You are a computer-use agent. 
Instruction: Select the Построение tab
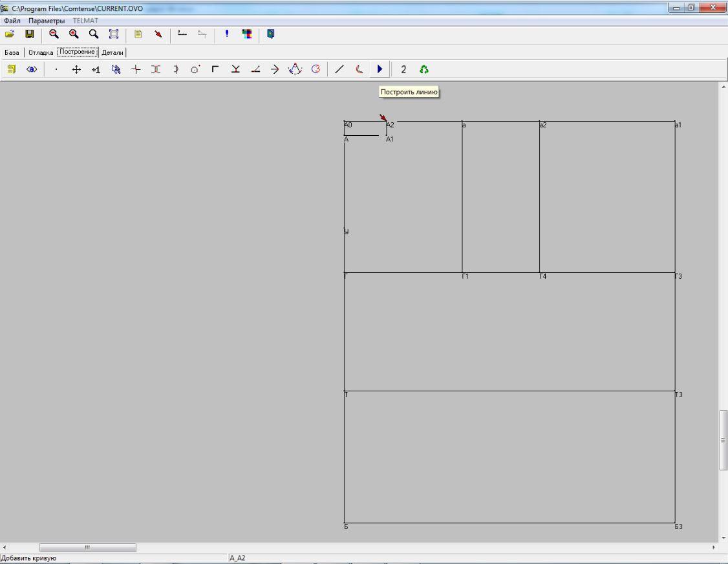(x=77, y=52)
